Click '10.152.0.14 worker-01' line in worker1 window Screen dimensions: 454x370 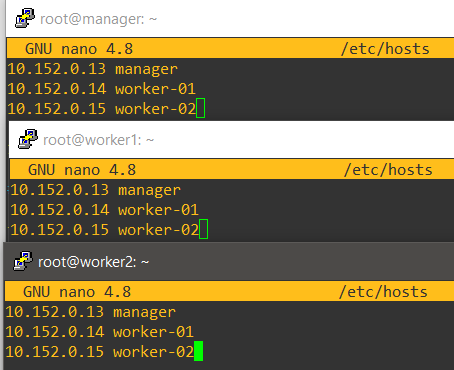(x=104, y=210)
